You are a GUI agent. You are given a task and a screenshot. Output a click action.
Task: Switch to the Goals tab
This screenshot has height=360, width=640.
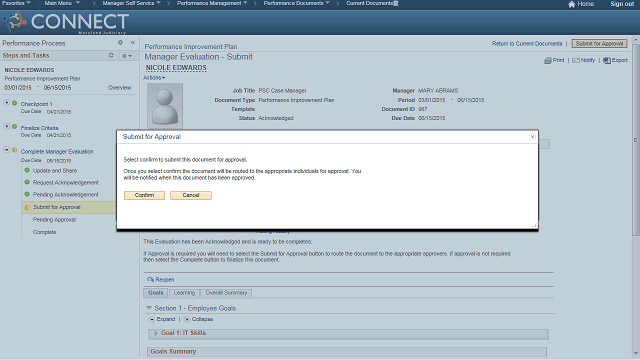(156, 293)
